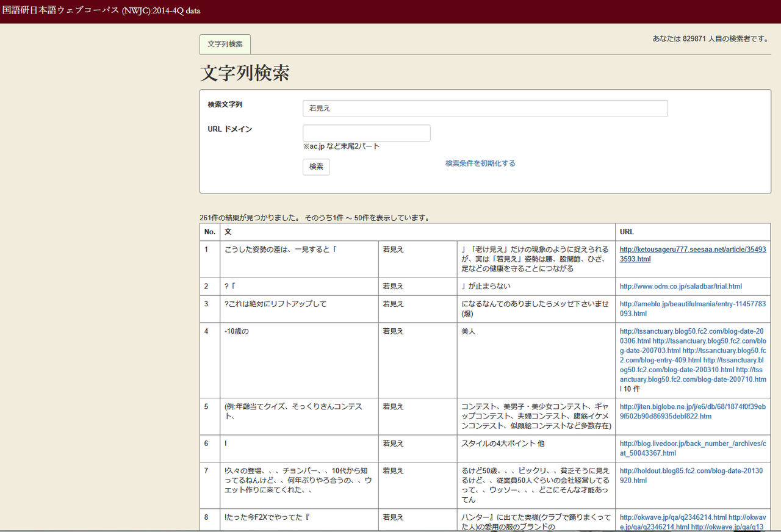
Task: Click the result count text 261件の結果が見つかりました
Action: [250, 218]
